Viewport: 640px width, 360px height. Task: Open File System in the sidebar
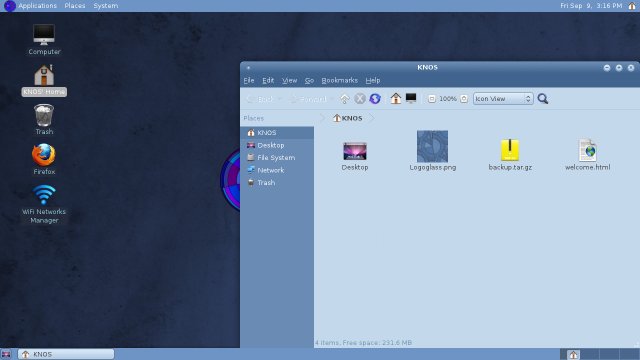(x=277, y=158)
